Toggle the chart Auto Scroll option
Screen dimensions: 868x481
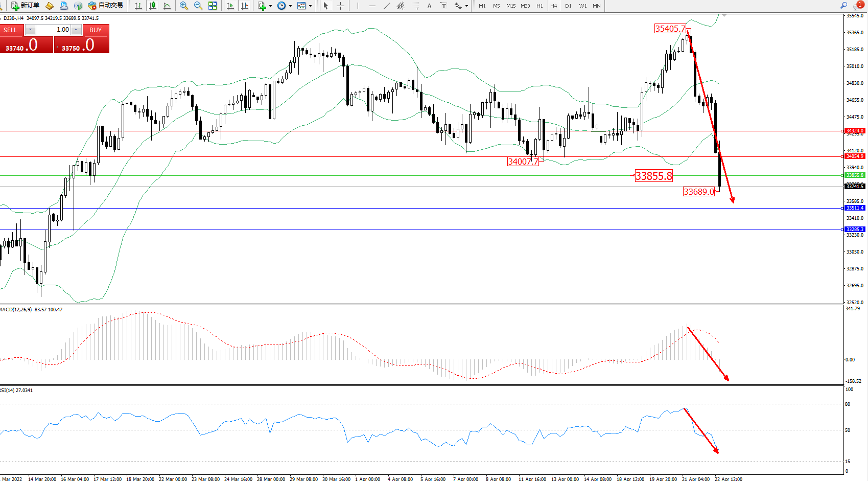click(230, 6)
